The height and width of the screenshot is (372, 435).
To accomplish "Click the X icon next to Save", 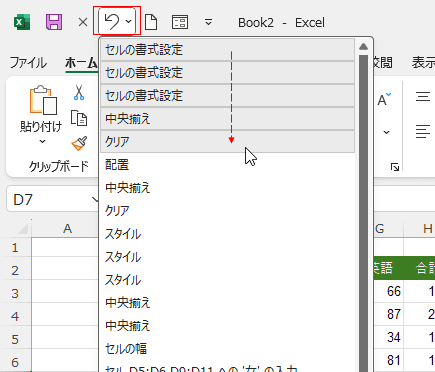I will point(83,22).
